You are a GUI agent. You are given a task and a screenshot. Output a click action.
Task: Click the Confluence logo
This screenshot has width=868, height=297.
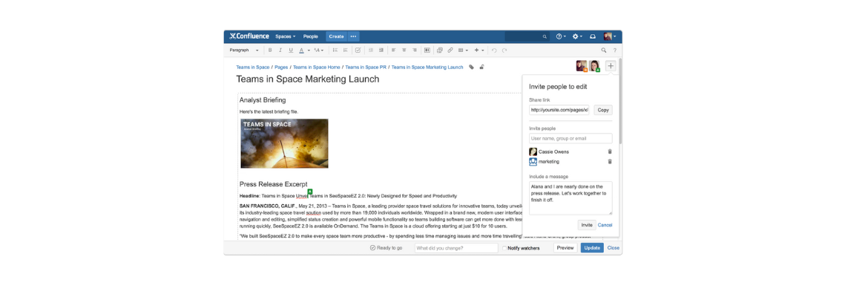coord(249,36)
